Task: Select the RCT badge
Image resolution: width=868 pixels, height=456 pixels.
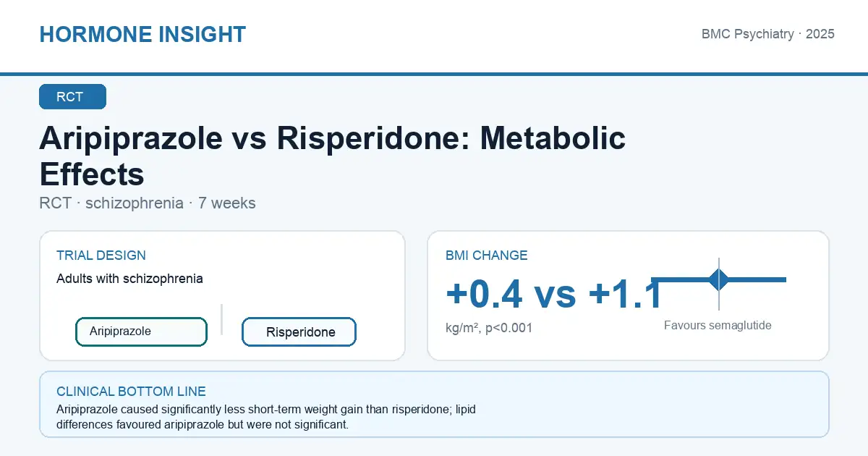Action: [x=72, y=97]
